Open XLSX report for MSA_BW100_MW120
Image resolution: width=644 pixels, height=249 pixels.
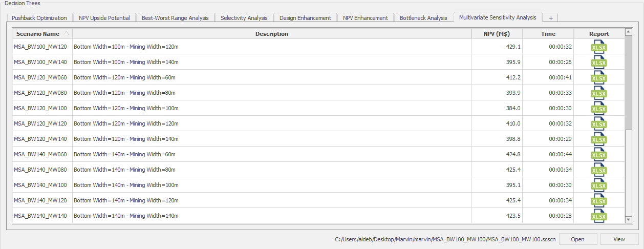(598, 47)
